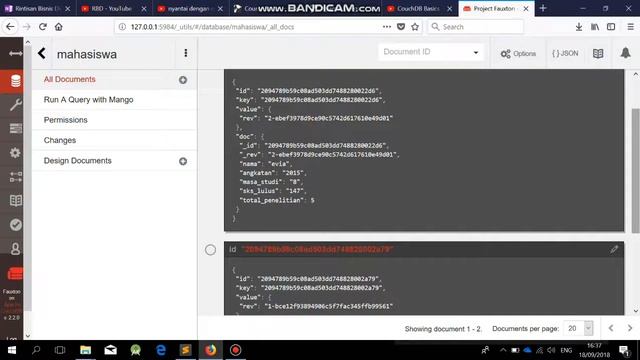640x360 pixels.
Task: Open the Databases icon in the sidebar
Action: click(x=15, y=81)
